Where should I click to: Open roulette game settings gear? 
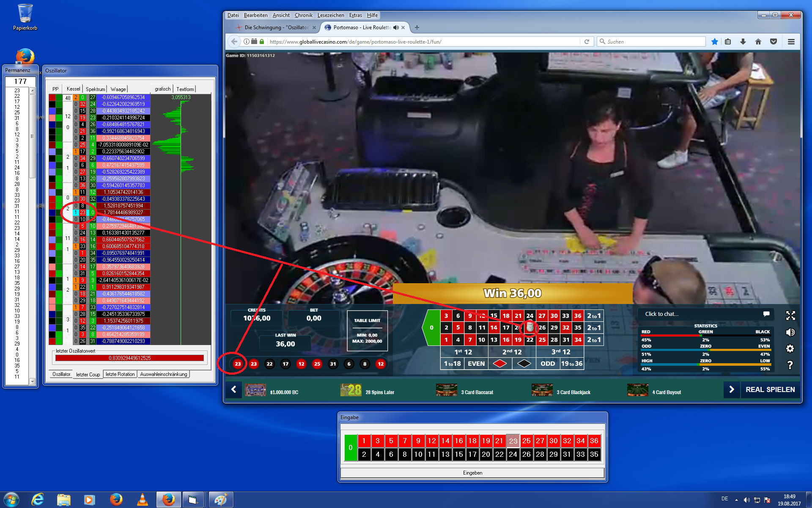pyautogui.click(x=790, y=348)
